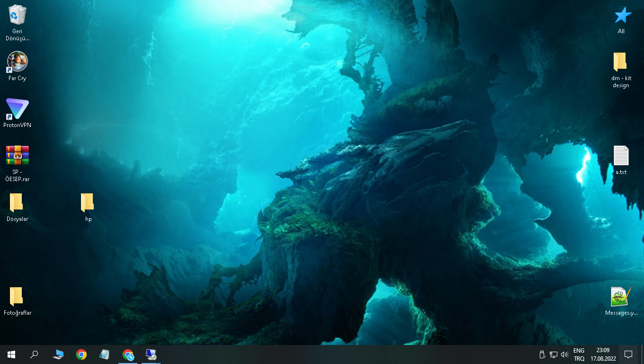Open the Windows Start menu

point(11,354)
